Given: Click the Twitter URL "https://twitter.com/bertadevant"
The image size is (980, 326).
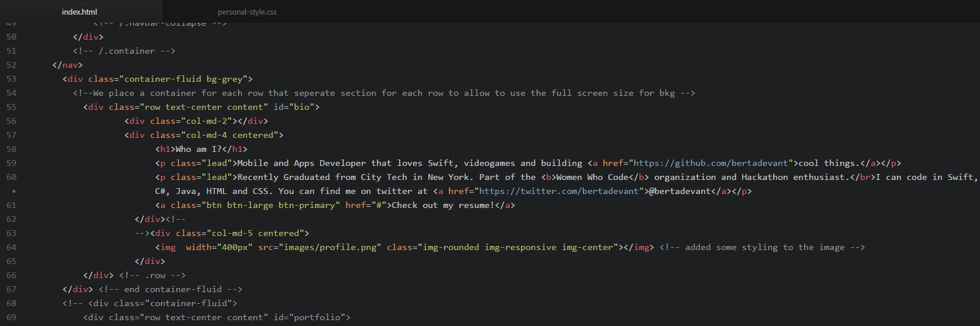Looking at the screenshot, I should pos(559,191).
